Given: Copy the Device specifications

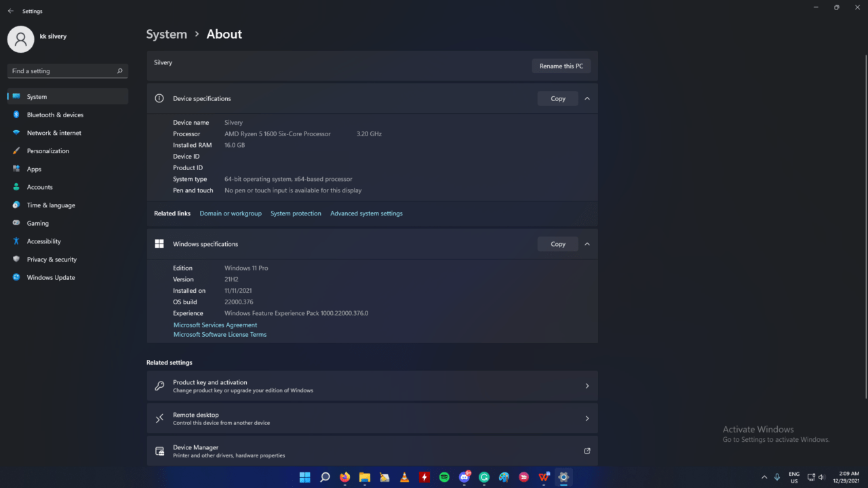Looking at the screenshot, I should click(558, 98).
